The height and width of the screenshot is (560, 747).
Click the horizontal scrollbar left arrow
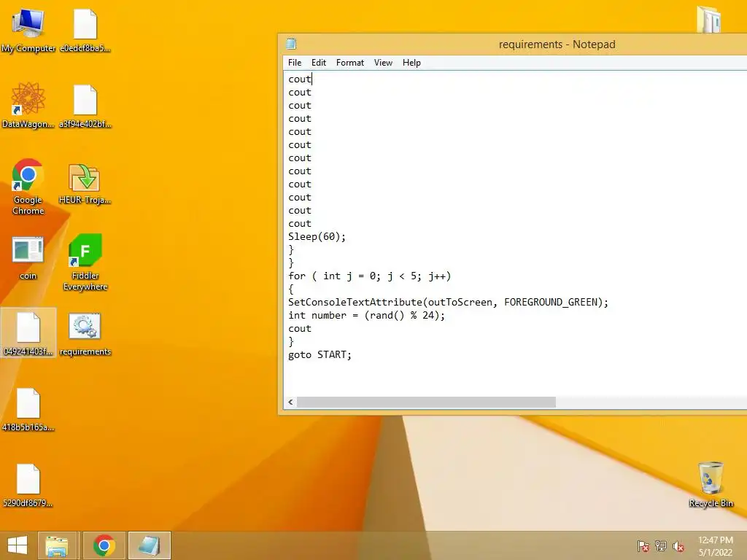click(290, 402)
